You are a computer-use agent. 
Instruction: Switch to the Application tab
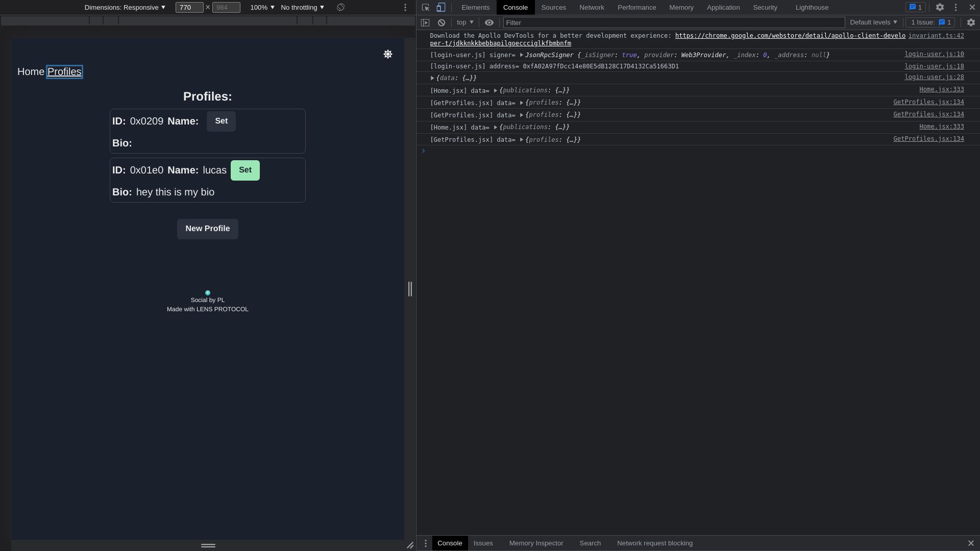[723, 8]
